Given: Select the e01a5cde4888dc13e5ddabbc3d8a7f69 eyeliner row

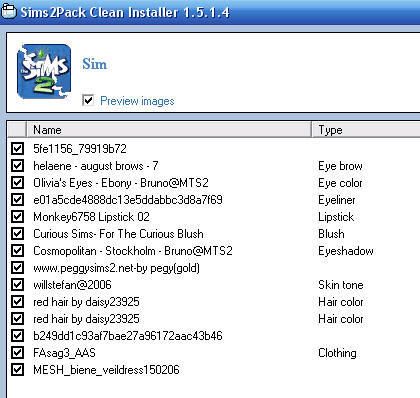Looking at the screenshot, I should [213, 200].
